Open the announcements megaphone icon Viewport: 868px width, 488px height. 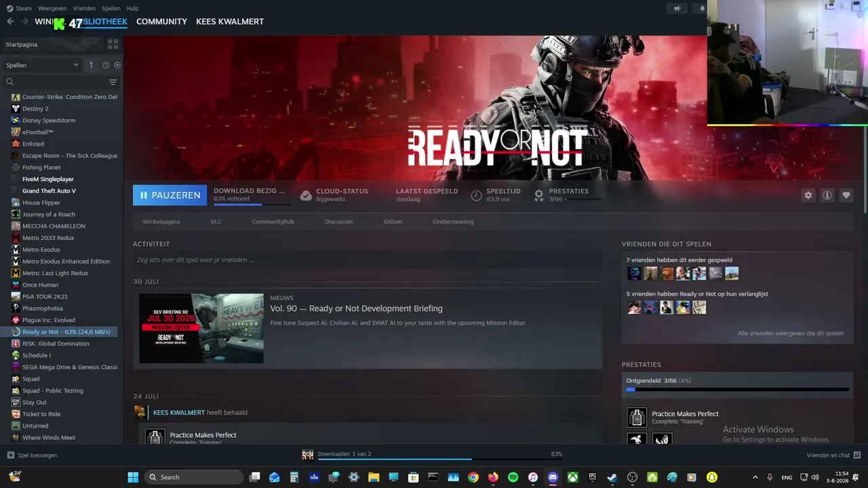(x=677, y=9)
